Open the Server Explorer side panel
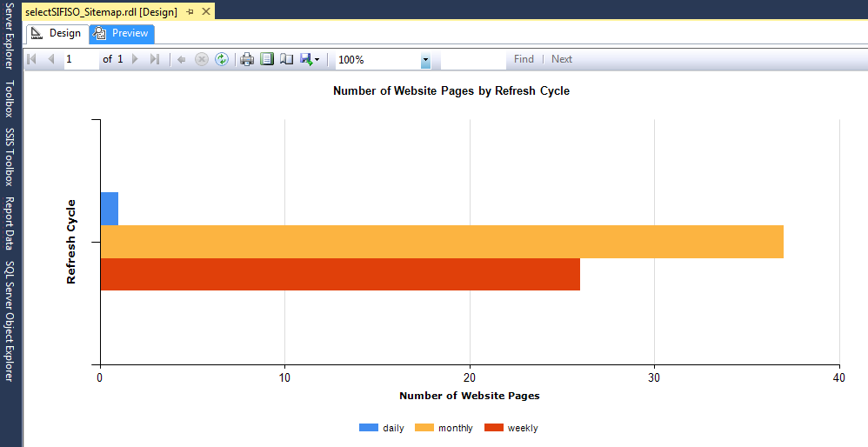Image resolution: width=868 pixels, height=447 pixels. (x=10, y=37)
